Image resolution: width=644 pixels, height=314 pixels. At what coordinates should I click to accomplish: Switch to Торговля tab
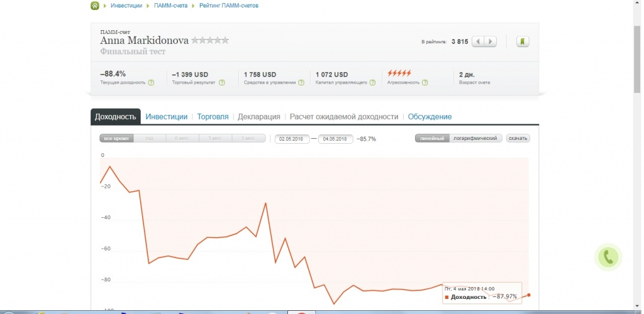pyautogui.click(x=213, y=117)
